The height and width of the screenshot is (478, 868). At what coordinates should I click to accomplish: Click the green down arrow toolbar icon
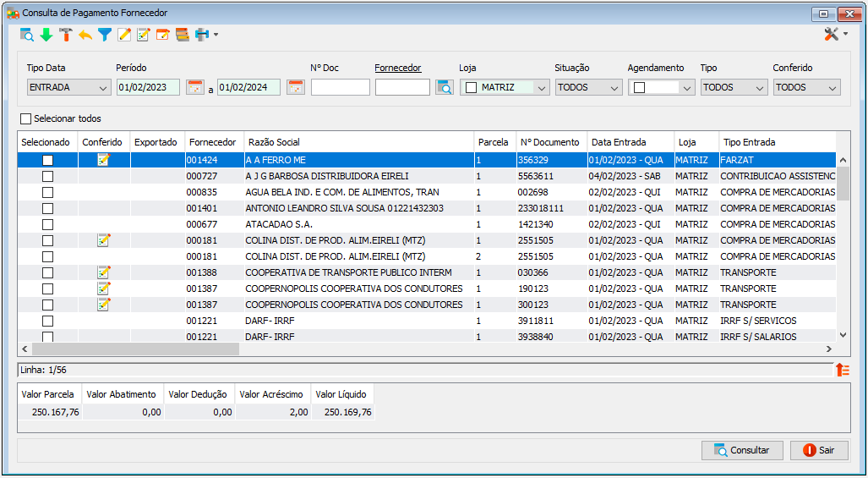pos(46,35)
